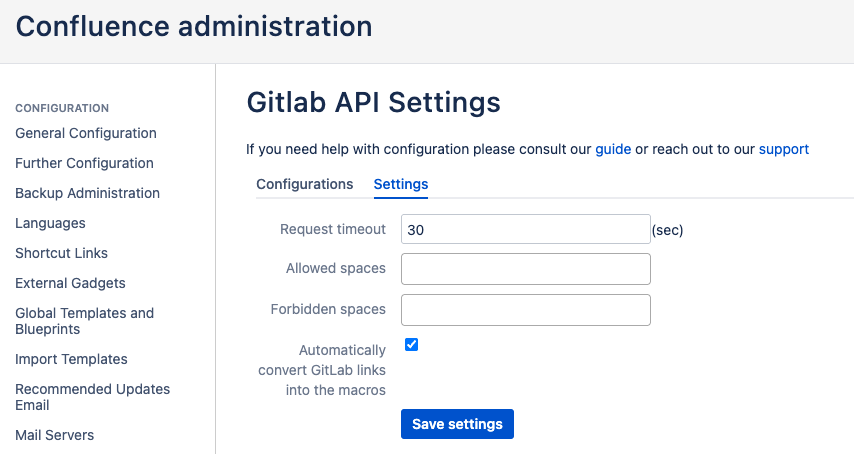The height and width of the screenshot is (454, 854).
Task: Switch to the Configurations tab
Action: 304,184
